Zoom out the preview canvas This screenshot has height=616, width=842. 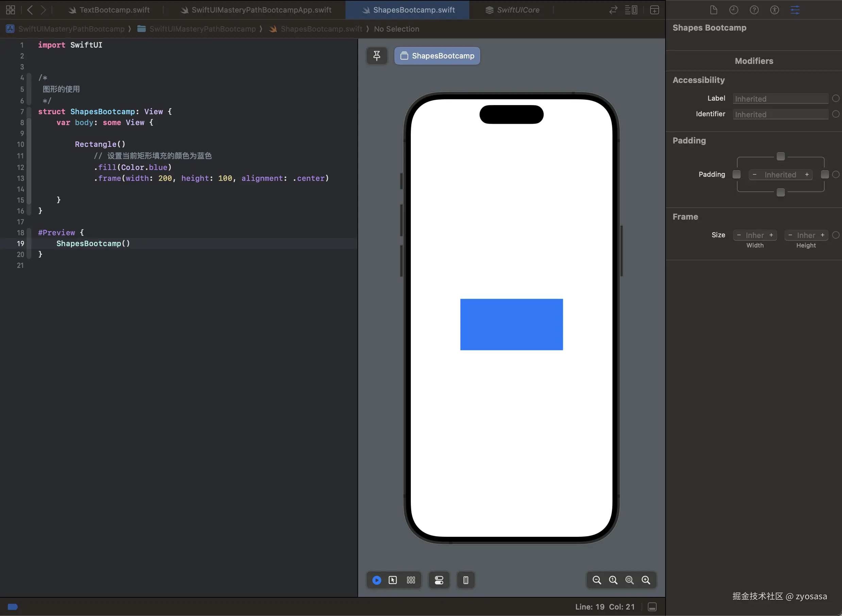tap(596, 580)
